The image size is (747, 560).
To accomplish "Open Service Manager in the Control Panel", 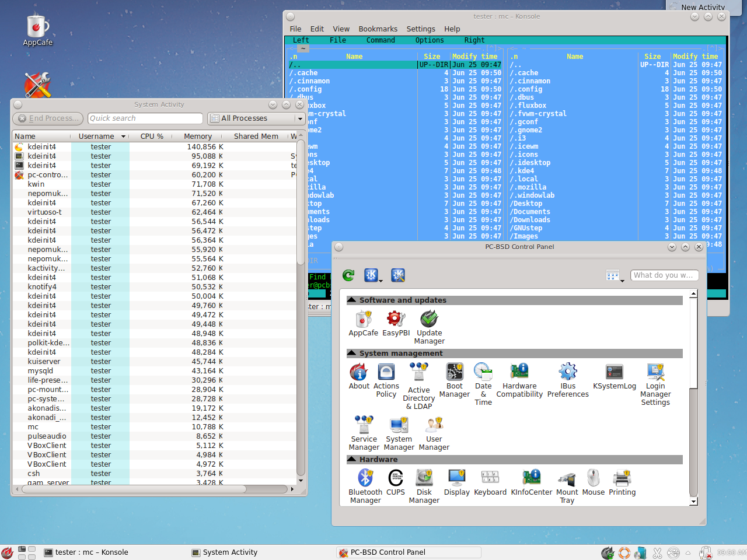I will tap(364, 433).
